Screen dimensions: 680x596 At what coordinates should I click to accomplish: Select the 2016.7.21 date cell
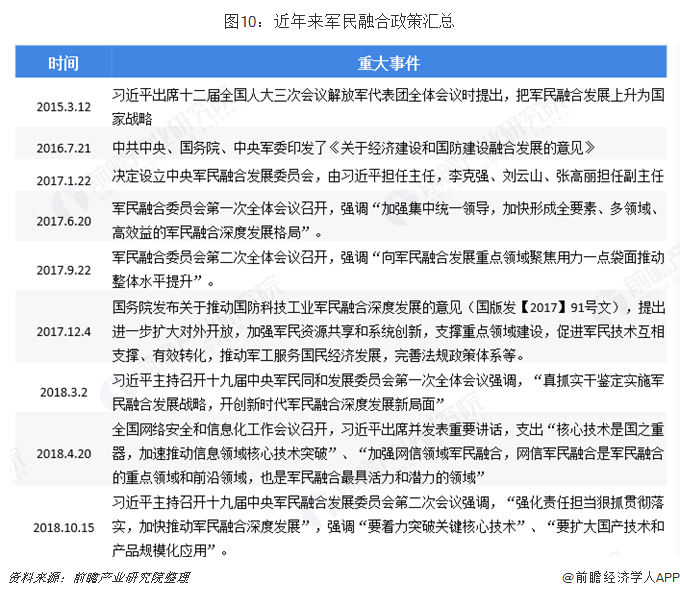click(x=63, y=148)
